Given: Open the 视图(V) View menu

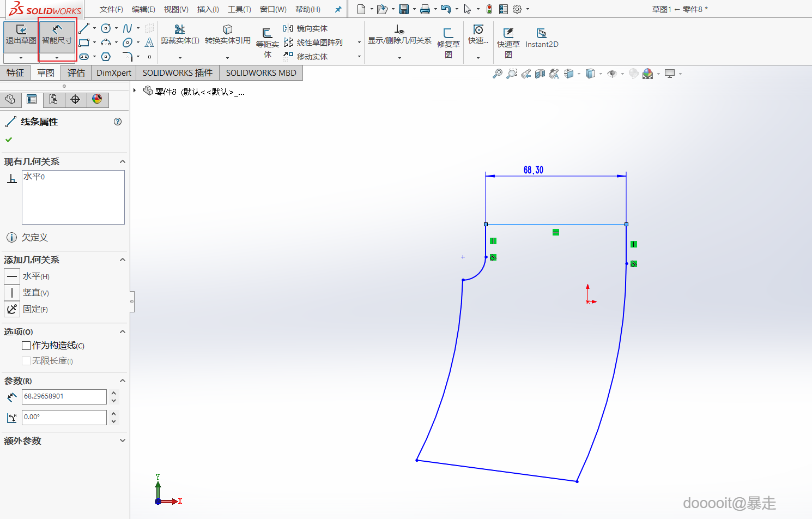Looking at the screenshot, I should (x=176, y=9).
